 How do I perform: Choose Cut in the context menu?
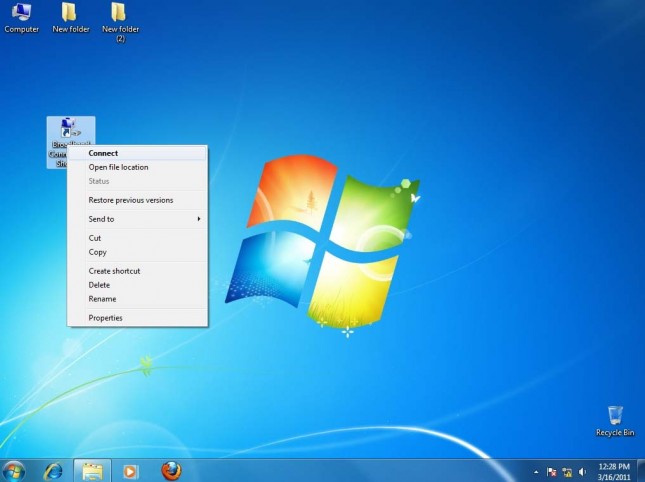click(x=137, y=238)
